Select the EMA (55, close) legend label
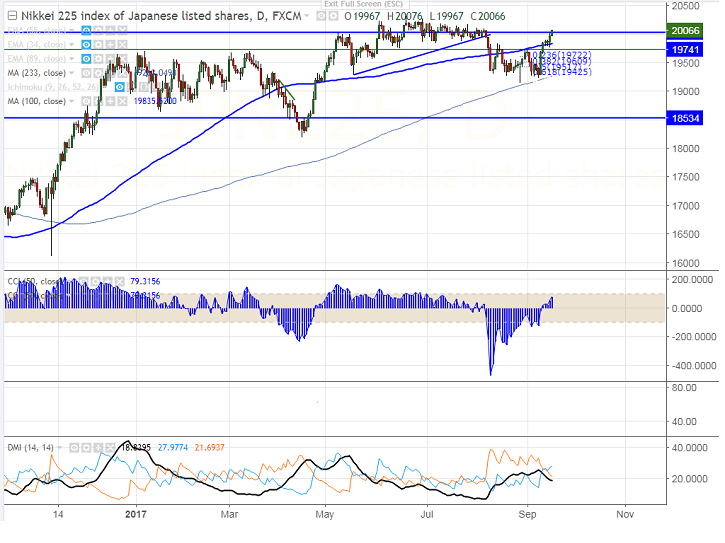The width and height of the screenshot is (725, 543). click(x=37, y=31)
